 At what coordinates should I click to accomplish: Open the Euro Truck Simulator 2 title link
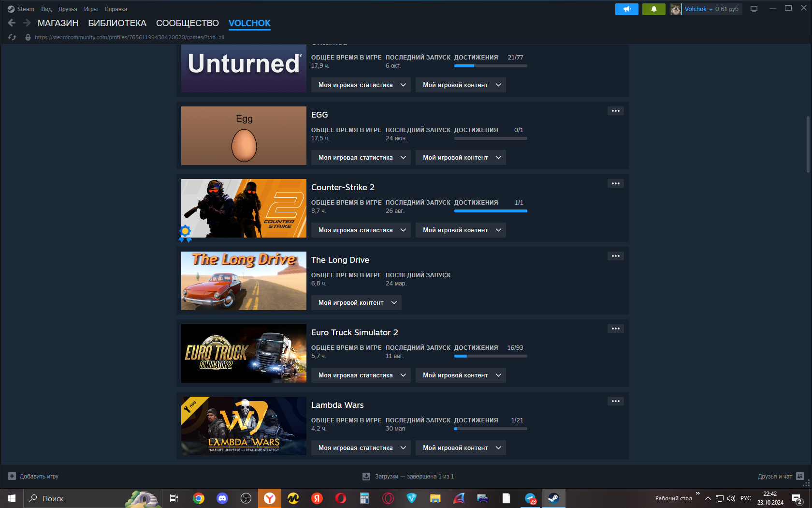(x=355, y=332)
